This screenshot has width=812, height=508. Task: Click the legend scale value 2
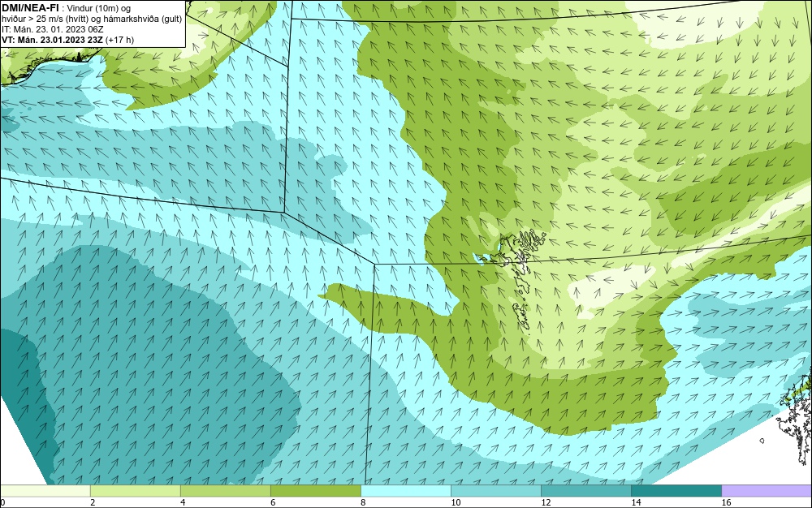[x=93, y=502]
